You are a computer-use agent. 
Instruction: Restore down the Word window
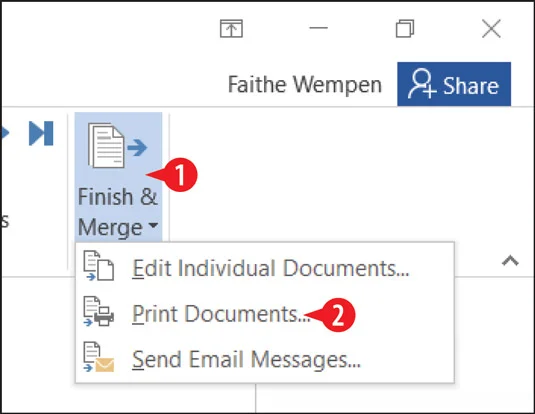point(405,28)
